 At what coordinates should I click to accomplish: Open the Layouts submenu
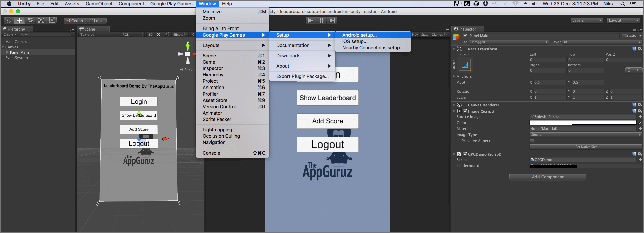(x=232, y=45)
